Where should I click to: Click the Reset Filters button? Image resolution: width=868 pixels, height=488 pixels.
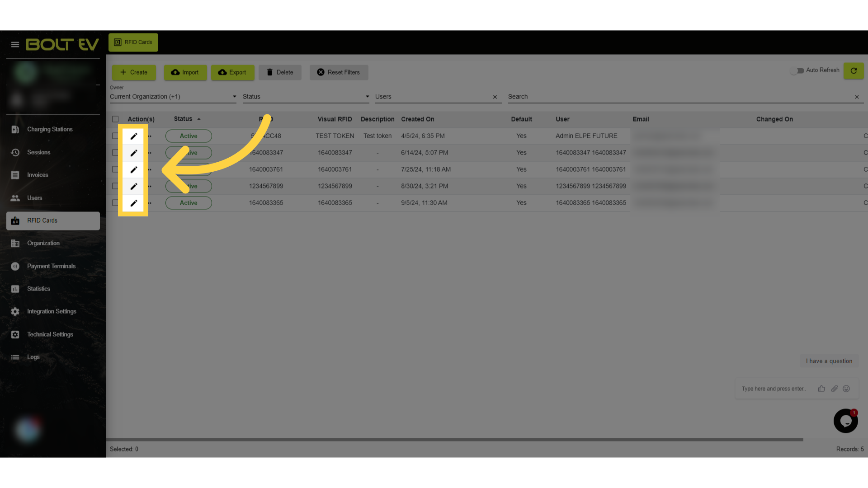coord(339,72)
